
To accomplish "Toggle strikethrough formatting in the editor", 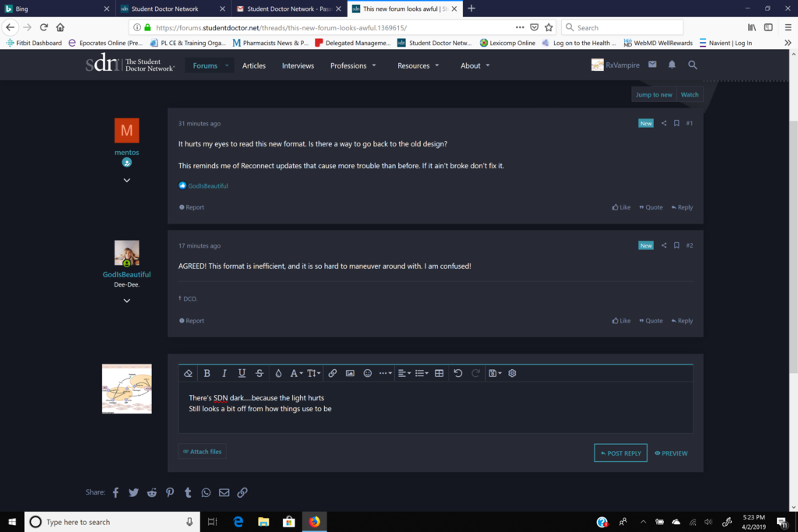I will pyautogui.click(x=260, y=373).
